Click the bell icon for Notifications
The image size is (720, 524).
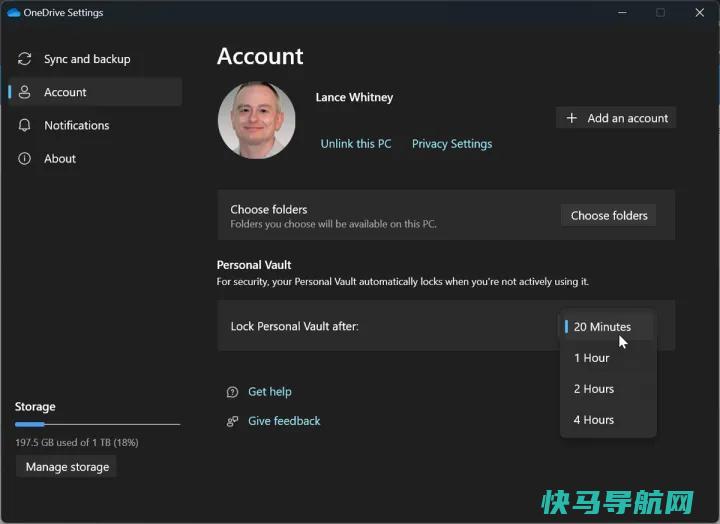[x=24, y=125]
